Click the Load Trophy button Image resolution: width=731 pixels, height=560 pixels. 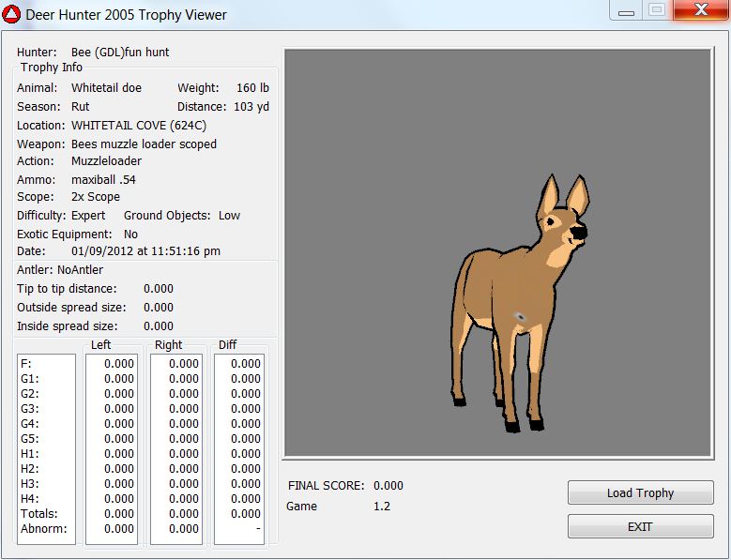[x=640, y=492]
